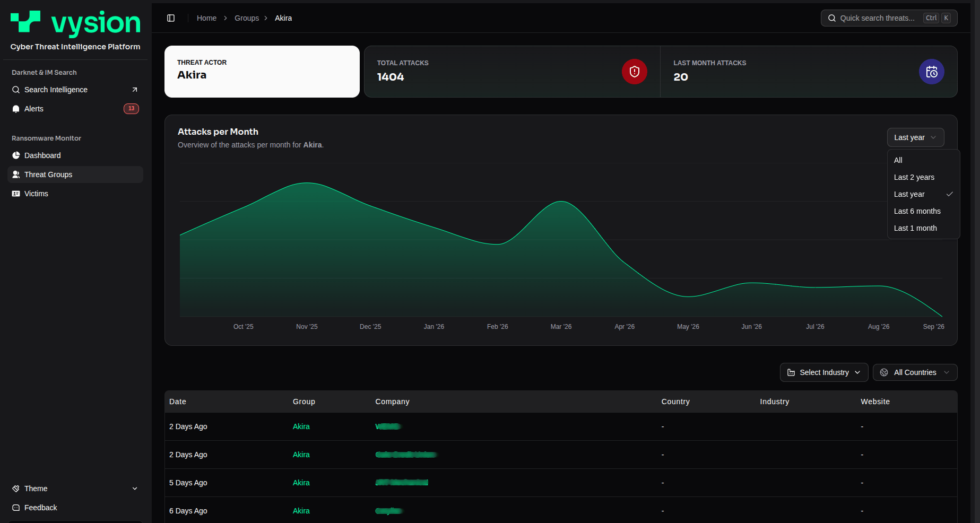Choose Last 6 months option
This screenshot has width=980, height=523.
924,211
